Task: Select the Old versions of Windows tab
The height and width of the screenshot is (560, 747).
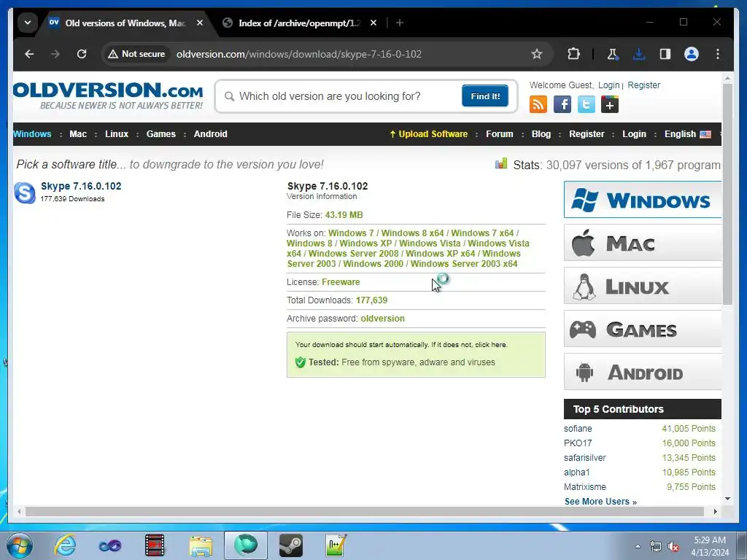Action: click(x=125, y=23)
